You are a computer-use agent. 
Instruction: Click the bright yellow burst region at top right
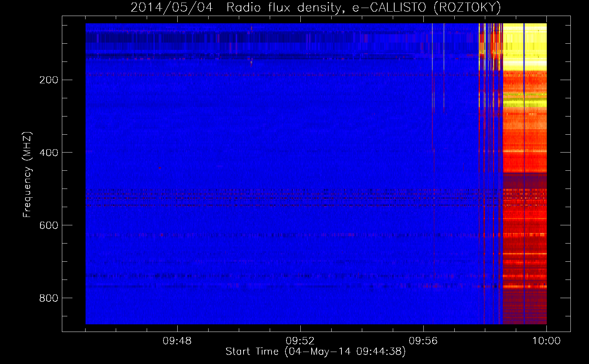coord(525,47)
